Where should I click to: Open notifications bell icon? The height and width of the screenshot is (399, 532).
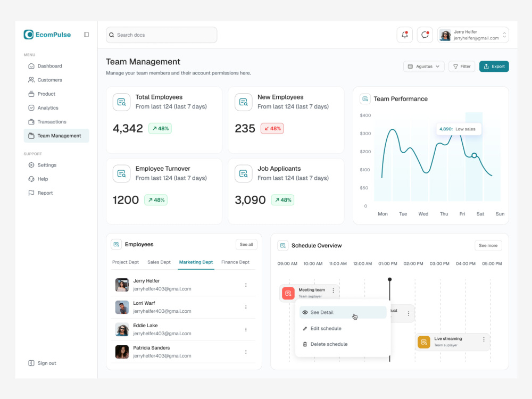tap(404, 35)
